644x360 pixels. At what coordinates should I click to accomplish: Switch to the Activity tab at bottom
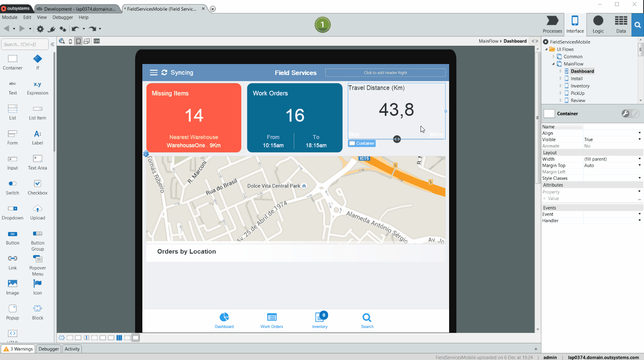[x=72, y=349]
